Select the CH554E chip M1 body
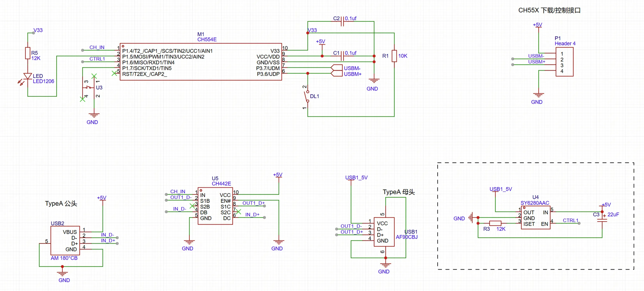This screenshot has width=644, height=291. pos(201,62)
